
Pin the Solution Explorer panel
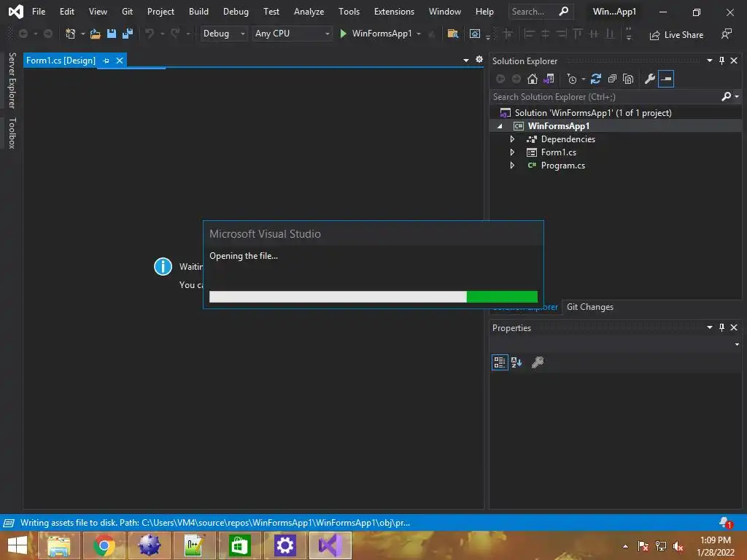(x=721, y=61)
